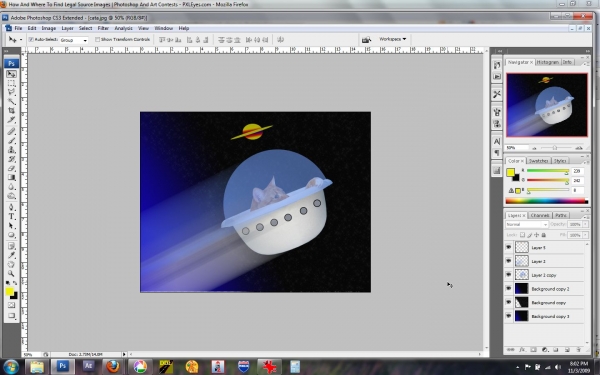Select the Dodge tool
600x375 pixels.
[11, 196]
